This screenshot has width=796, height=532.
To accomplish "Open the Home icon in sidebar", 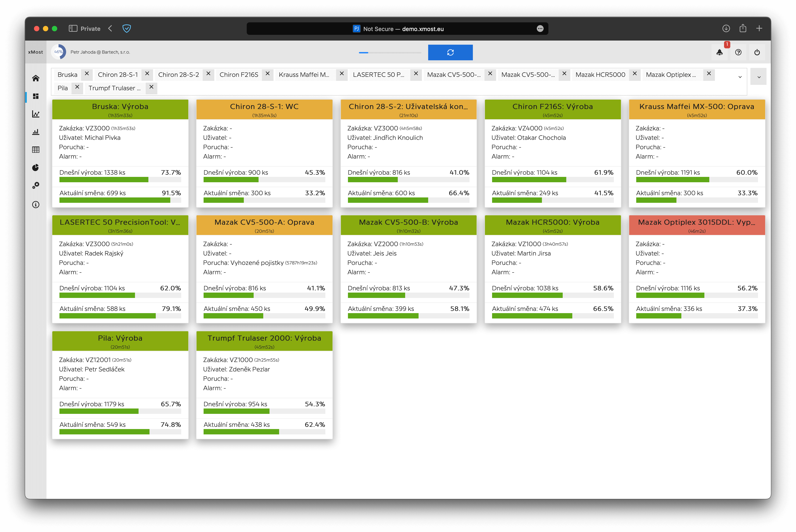I will [36, 78].
